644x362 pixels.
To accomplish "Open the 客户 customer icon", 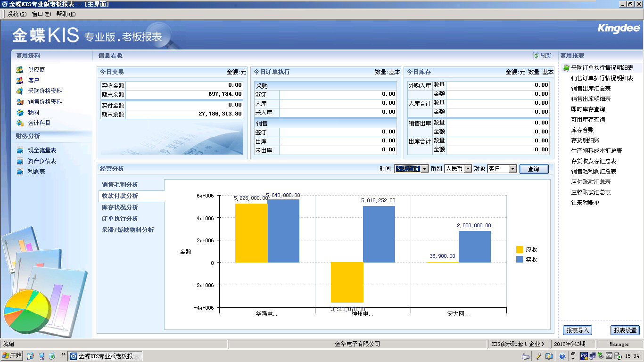I will (20, 80).
